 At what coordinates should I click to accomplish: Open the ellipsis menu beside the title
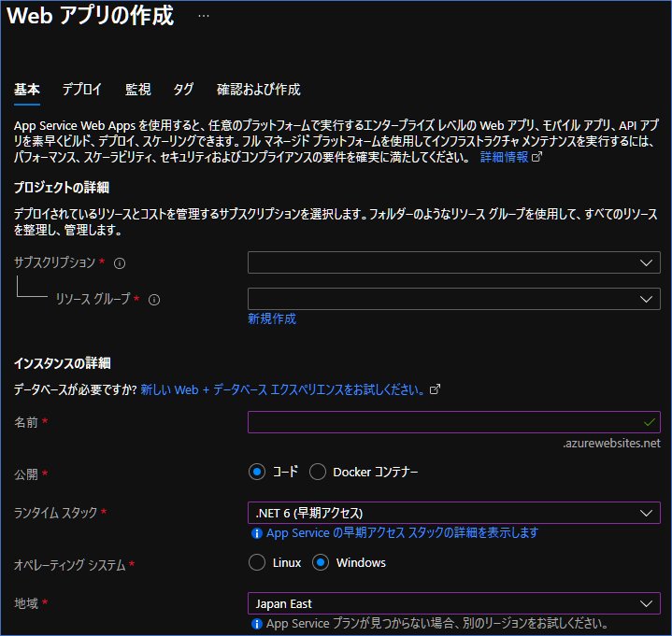pyautogui.click(x=204, y=16)
